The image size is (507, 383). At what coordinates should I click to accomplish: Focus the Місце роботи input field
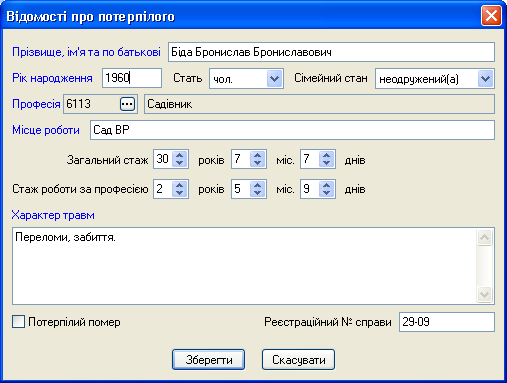292,130
